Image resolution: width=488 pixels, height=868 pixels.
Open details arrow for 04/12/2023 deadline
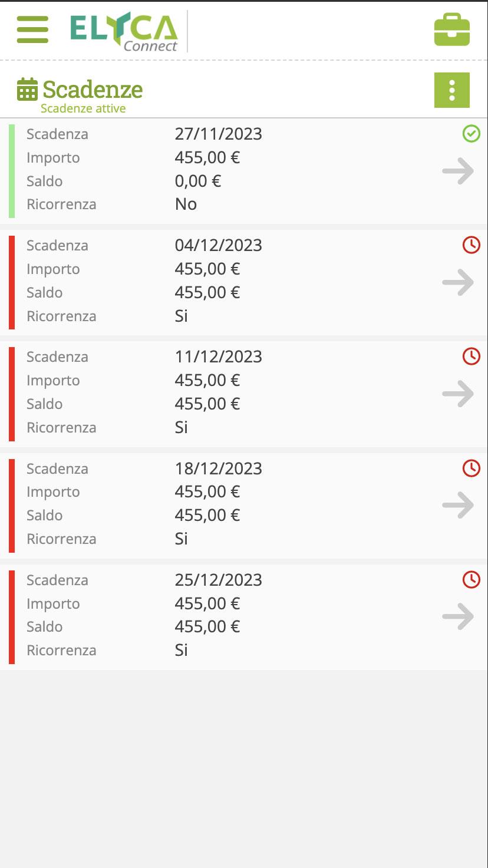(458, 283)
